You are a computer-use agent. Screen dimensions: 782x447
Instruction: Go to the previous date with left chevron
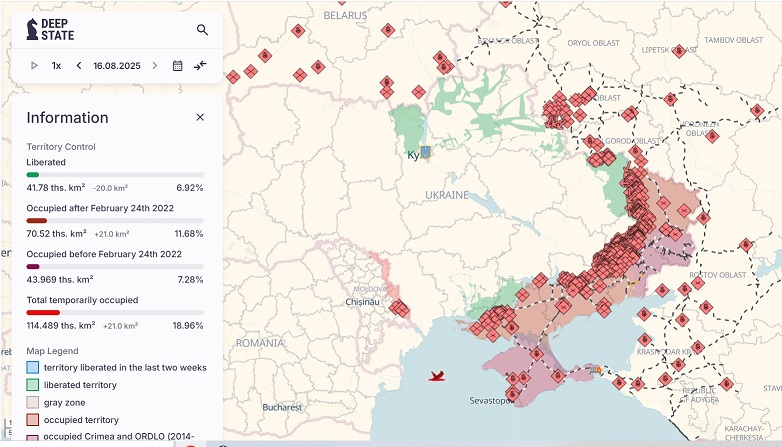pyautogui.click(x=79, y=65)
